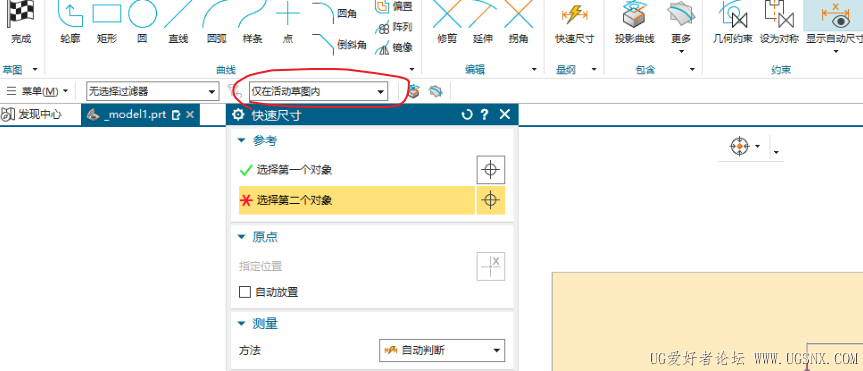The width and height of the screenshot is (863, 371).
Task: Close the _model1.prt tab
Action: pos(190,114)
